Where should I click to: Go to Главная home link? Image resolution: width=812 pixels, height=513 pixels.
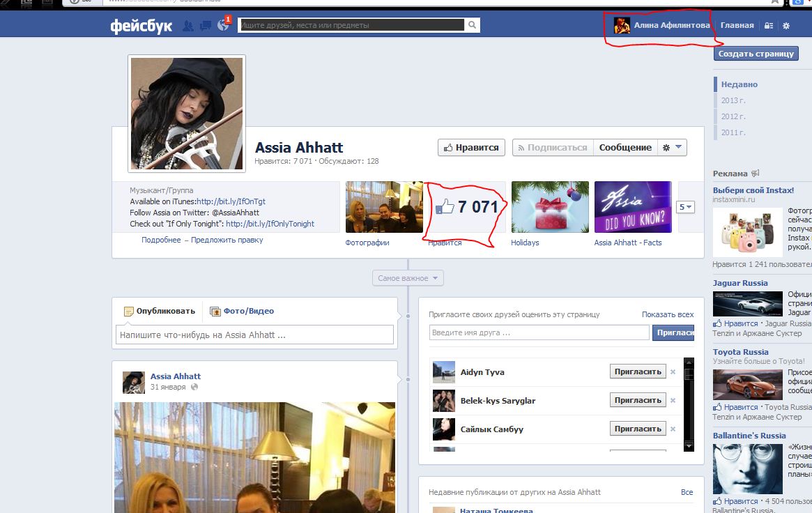737,25
